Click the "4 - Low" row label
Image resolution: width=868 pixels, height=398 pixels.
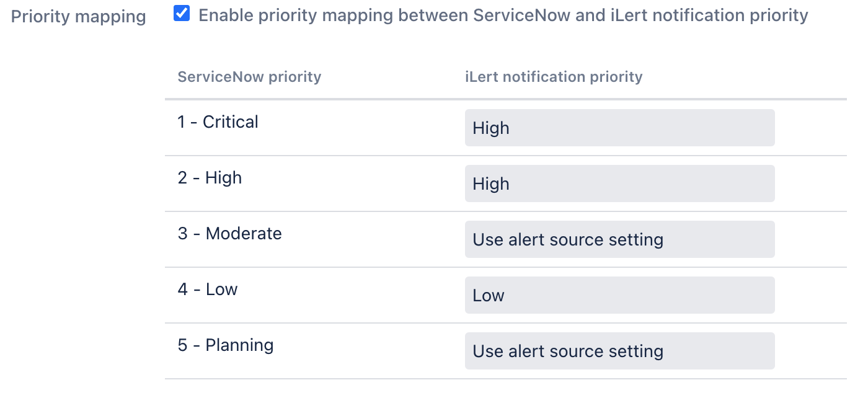208,290
